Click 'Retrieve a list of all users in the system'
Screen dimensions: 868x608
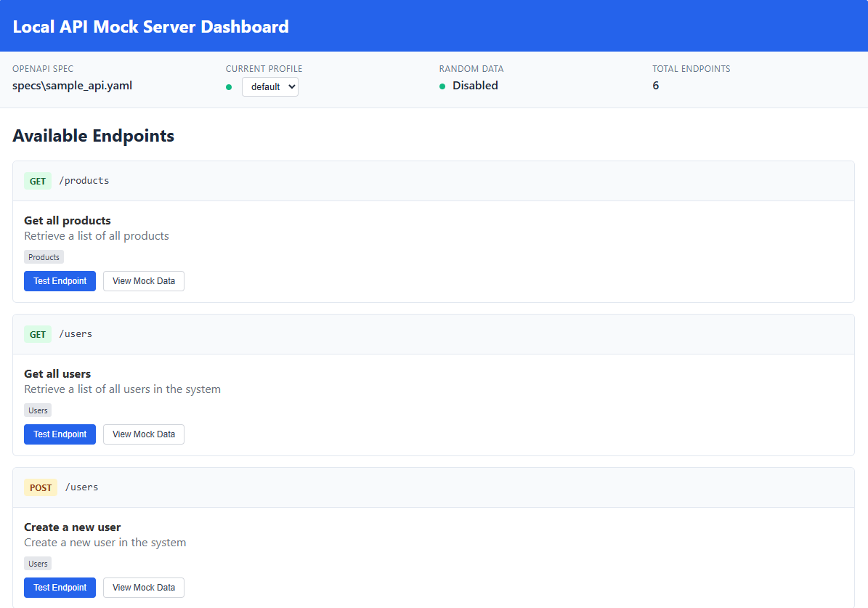point(122,389)
